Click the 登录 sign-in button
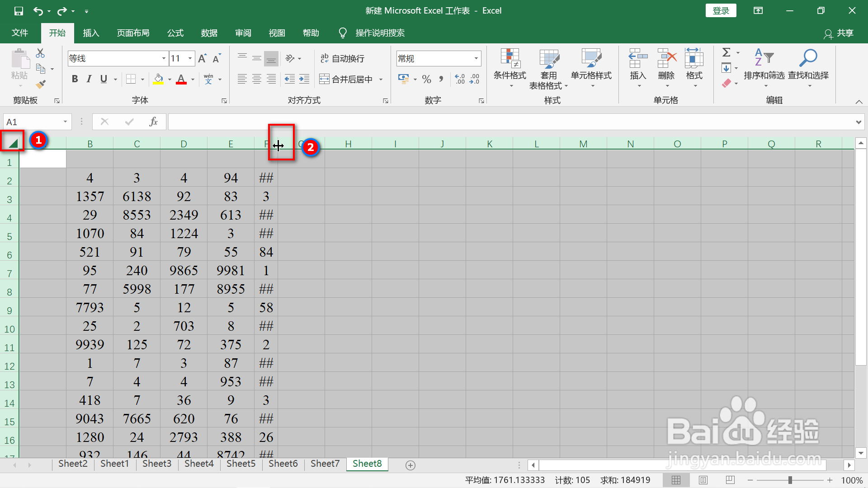This screenshot has height=488, width=868. click(x=721, y=10)
